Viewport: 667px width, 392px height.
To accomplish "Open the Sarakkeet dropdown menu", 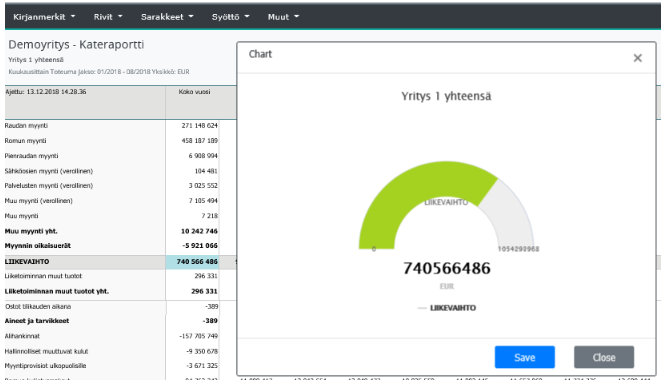I will coord(167,17).
